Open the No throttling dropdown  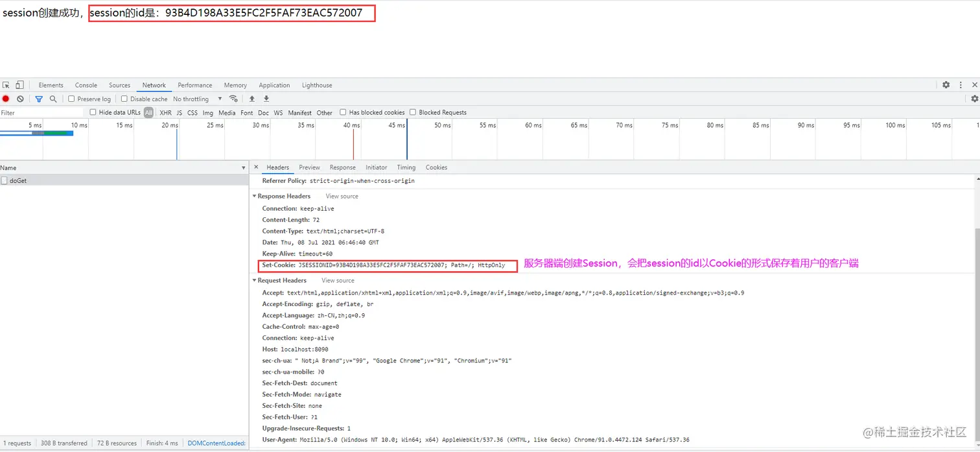point(197,99)
